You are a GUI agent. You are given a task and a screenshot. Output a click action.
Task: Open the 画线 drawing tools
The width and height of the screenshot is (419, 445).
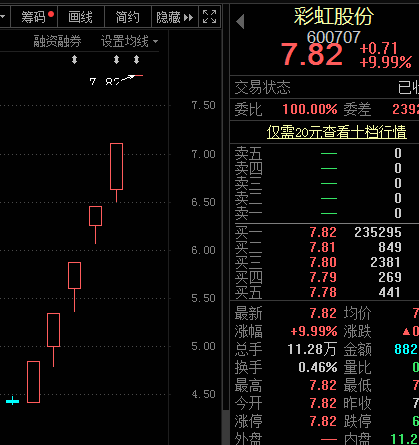[81, 16]
